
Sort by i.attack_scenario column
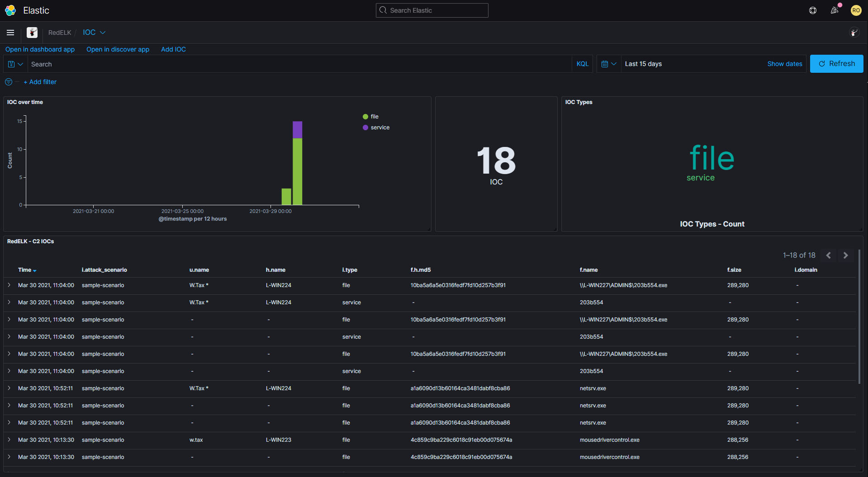(104, 270)
